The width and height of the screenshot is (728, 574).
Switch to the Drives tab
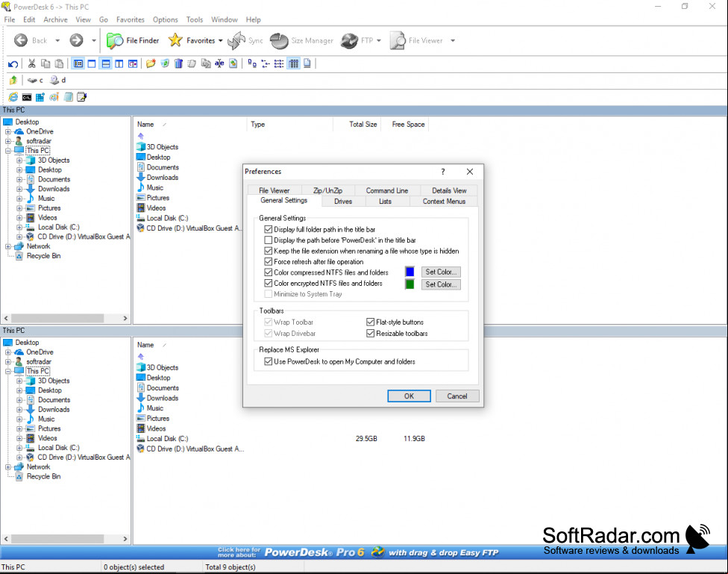(343, 202)
